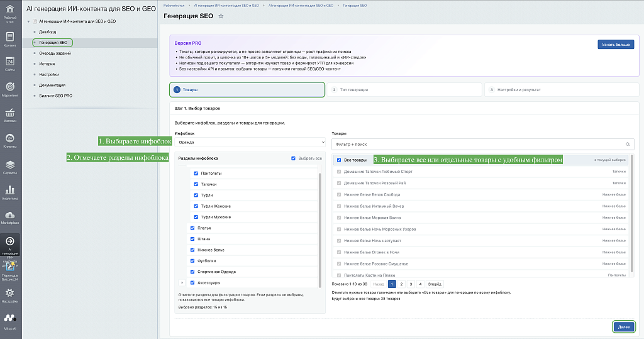This screenshot has height=339, width=644.
Task: Open Очередь заданий in the left menu
Action: pyautogui.click(x=55, y=53)
